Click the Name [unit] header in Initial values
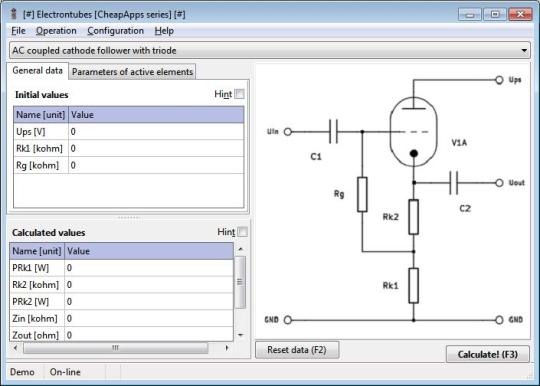The width and height of the screenshot is (540, 386). click(x=41, y=115)
